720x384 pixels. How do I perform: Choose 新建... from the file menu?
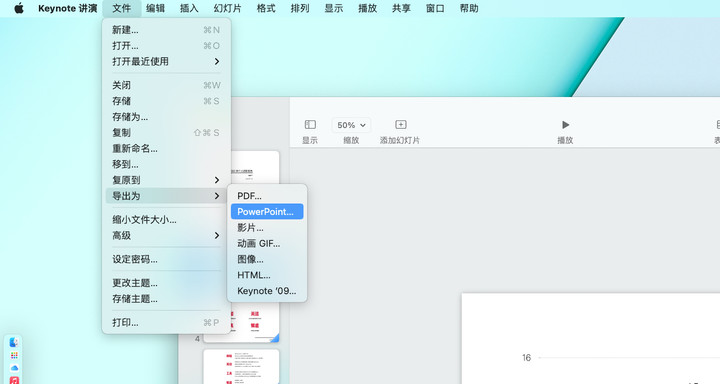point(166,30)
